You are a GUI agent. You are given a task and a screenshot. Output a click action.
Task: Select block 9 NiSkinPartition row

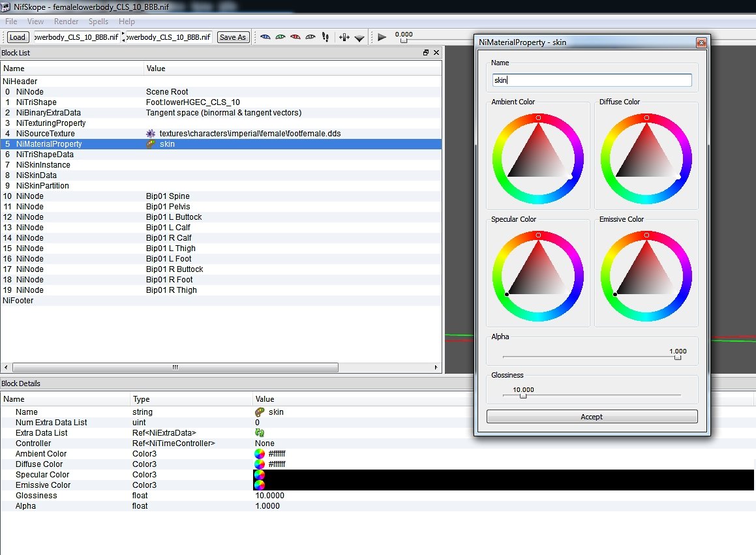(x=221, y=186)
